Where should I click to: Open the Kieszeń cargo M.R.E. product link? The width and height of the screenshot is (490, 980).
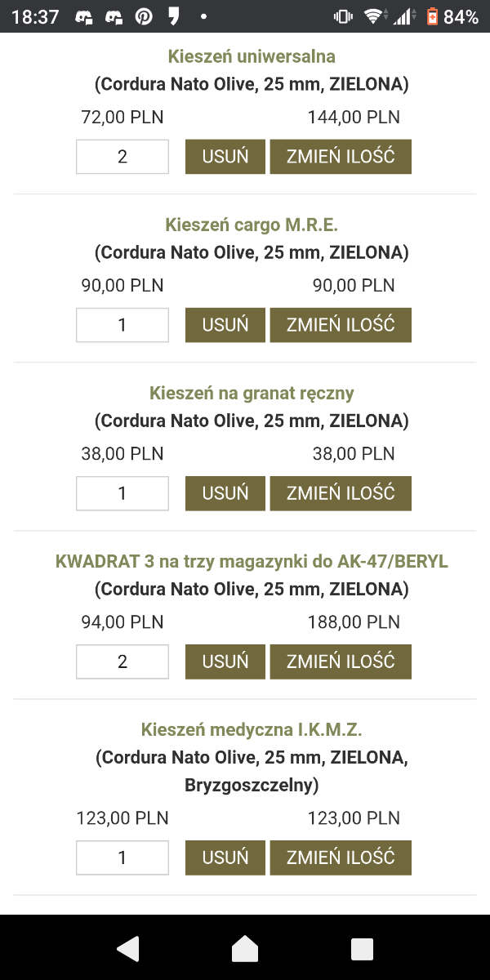[252, 225]
